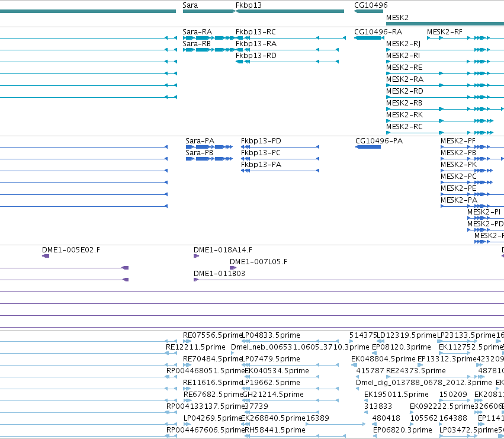Click transcript label 'Fkbp13-RC'

tap(255, 32)
